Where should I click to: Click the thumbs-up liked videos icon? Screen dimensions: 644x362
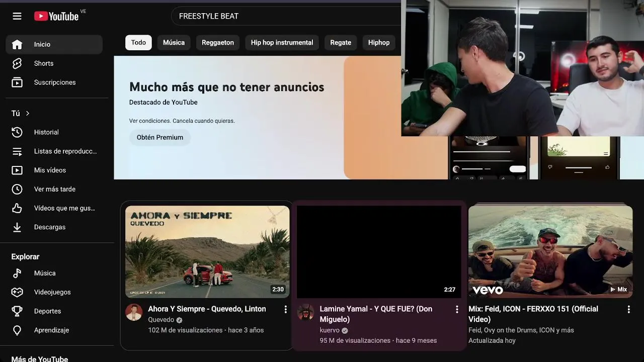(x=17, y=208)
